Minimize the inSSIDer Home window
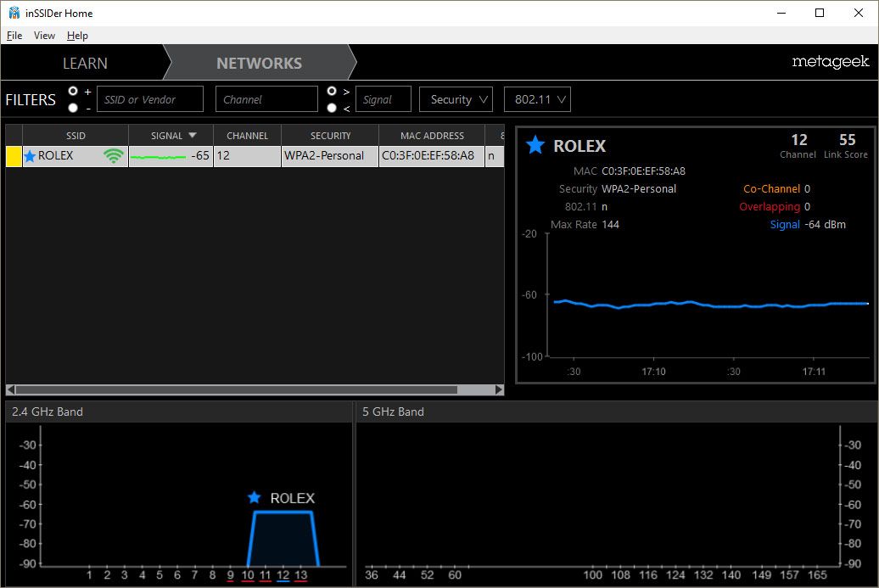879x588 pixels. point(781,13)
